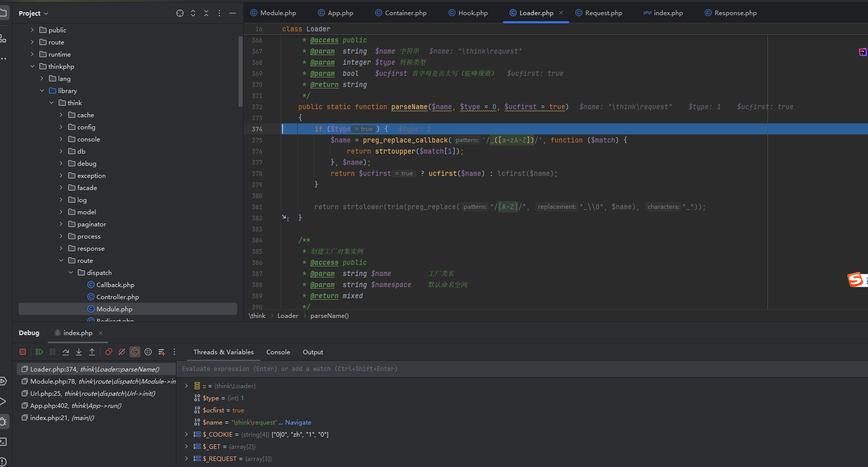Open the Project view dropdown
This screenshot has height=467, width=868.
point(33,13)
